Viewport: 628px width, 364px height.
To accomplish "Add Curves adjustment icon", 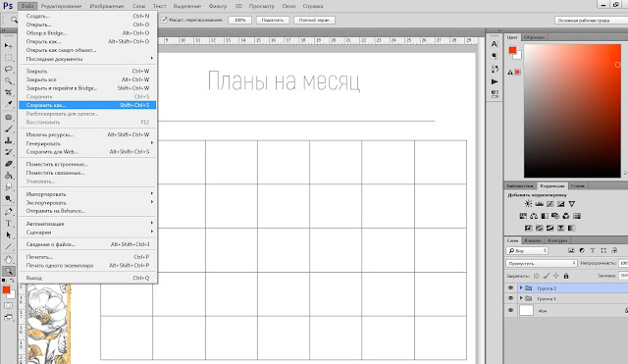I will pyautogui.click(x=549, y=204).
